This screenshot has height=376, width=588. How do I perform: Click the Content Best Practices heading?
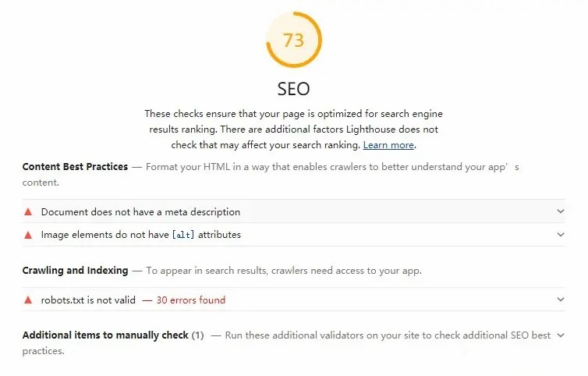pos(75,167)
